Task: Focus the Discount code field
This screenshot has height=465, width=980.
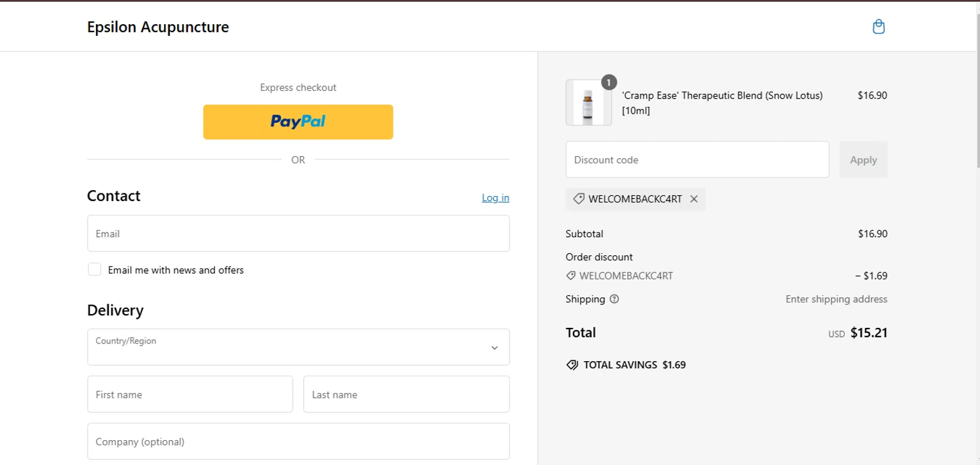Action: click(x=697, y=159)
